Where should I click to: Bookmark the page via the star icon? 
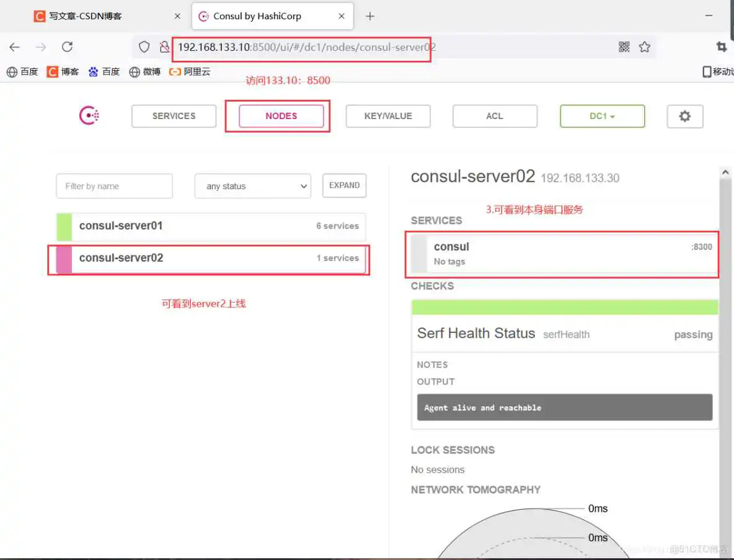[645, 47]
